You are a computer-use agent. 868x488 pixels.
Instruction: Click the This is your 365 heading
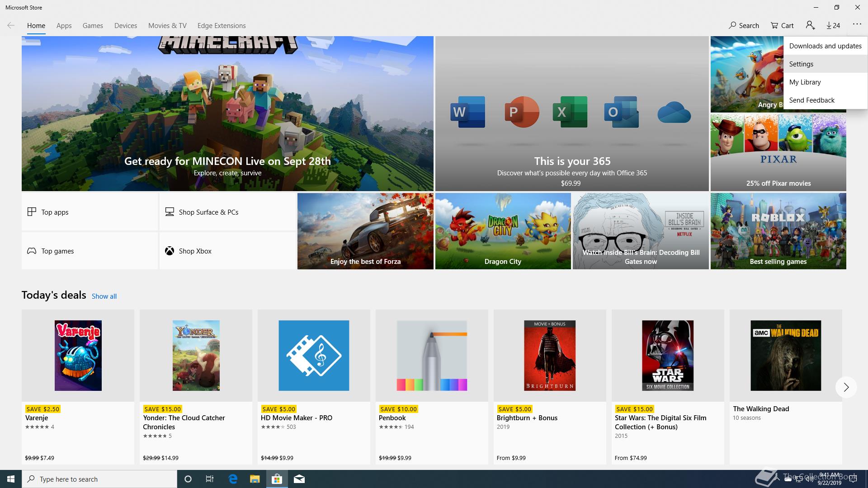click(572, 161)
